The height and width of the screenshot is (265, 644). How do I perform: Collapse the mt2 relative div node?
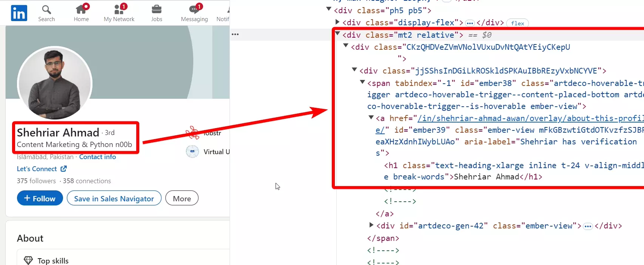pyautogui.click(x=337, y=34)
